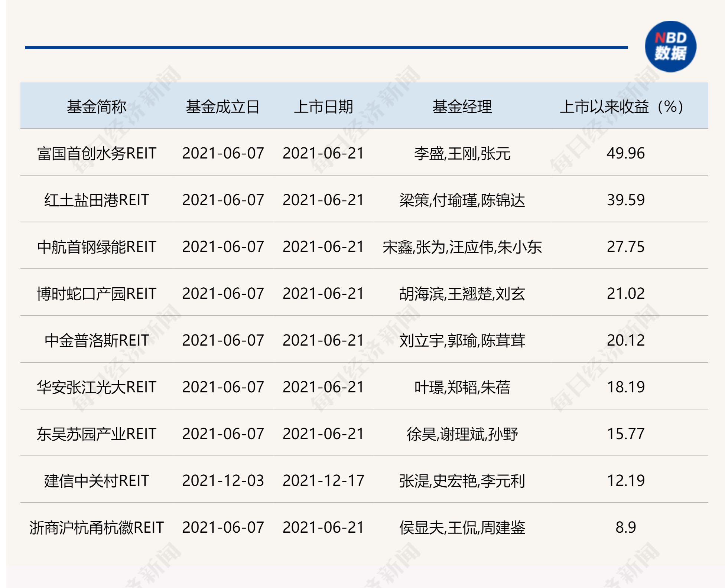Viewport: 725px width, 588px height.
Task: Click return value 39.59
Action: (626, 200)
